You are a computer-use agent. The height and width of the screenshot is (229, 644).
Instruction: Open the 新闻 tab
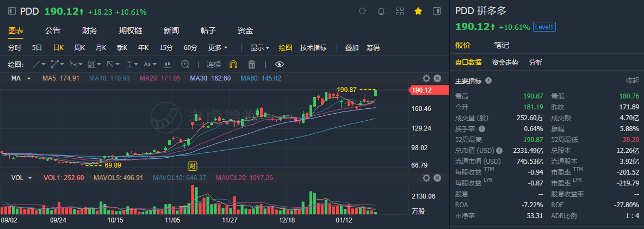pos(171,30)
